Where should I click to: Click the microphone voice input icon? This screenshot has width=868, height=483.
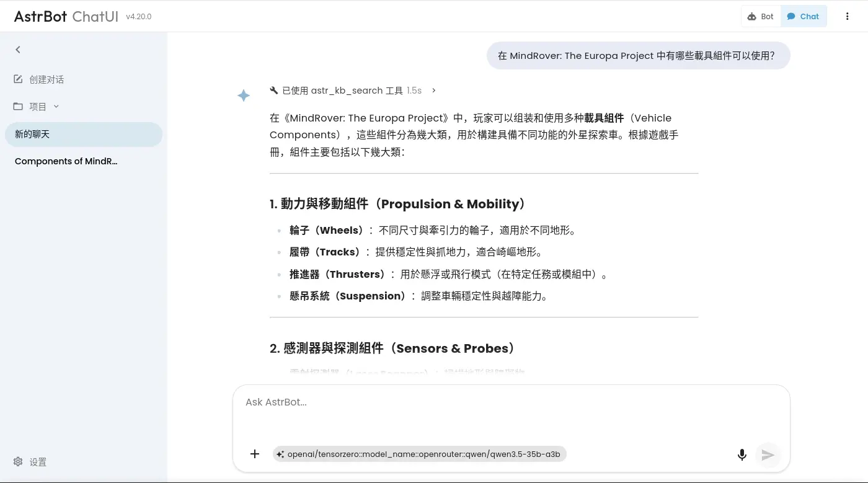coord(742,455)
